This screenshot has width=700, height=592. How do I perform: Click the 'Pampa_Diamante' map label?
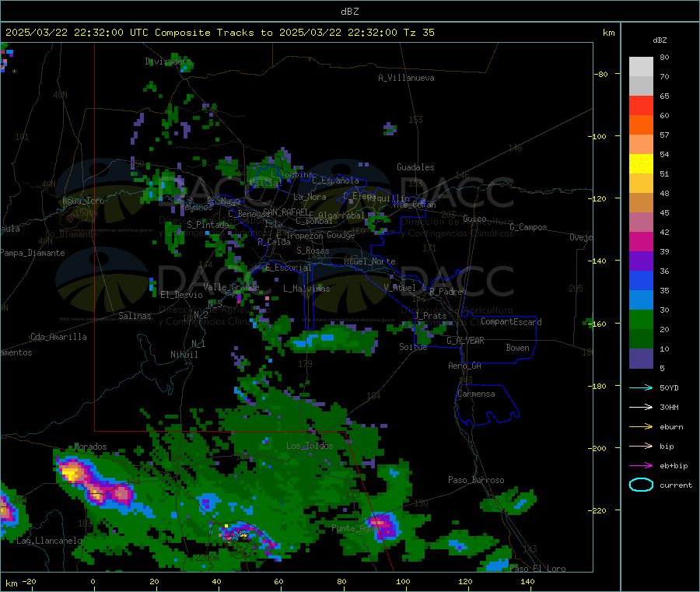click(x=33, y=253)
